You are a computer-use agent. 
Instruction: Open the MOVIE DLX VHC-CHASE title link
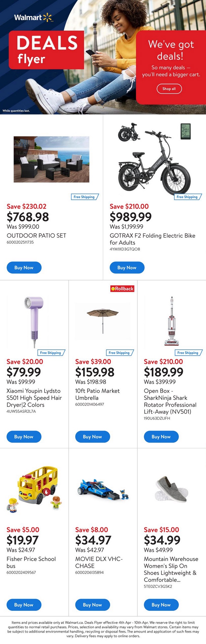tap(99, 562)
